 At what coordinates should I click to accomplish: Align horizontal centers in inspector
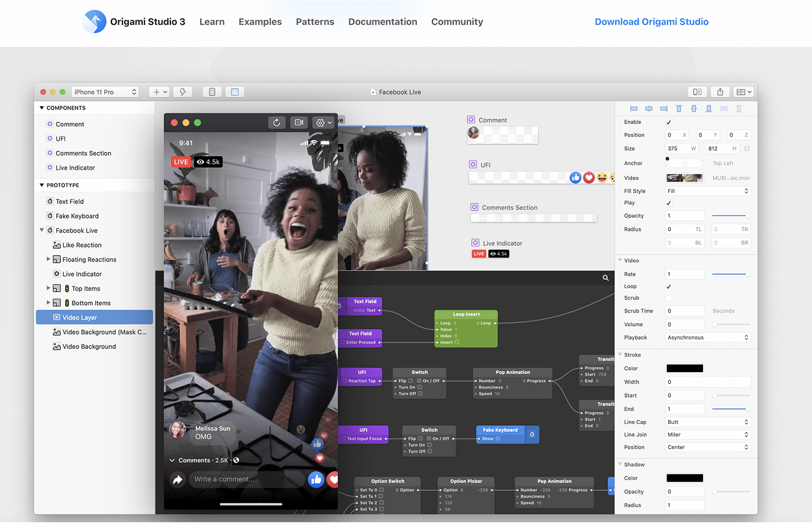649,108
